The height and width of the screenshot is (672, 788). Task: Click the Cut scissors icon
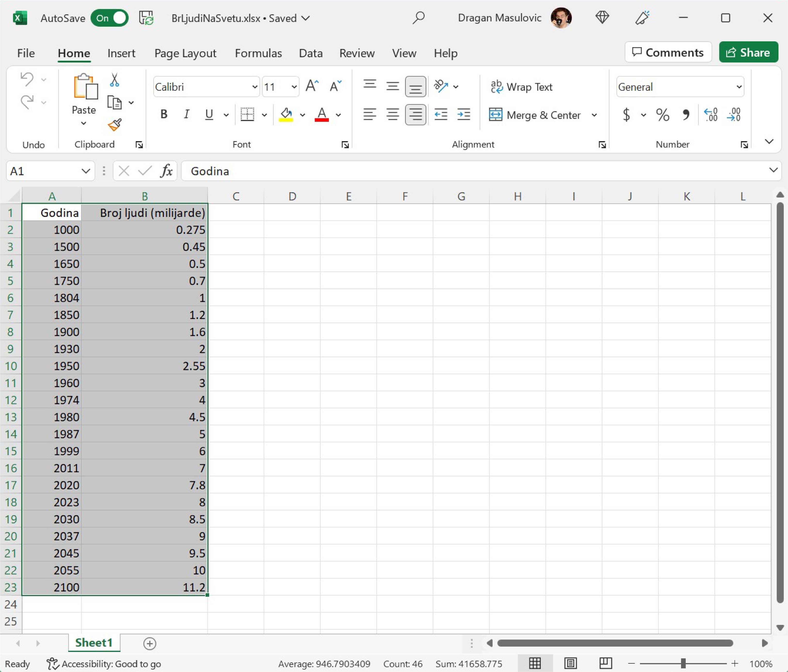pos(114,80)
